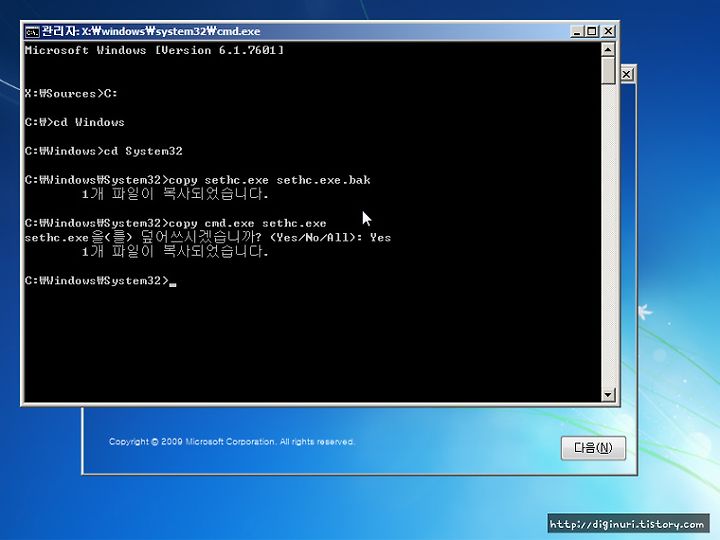This screenshot has height=540, width=720.
Task: Click the 'cd System32' command line
Action: coord(104,151)
